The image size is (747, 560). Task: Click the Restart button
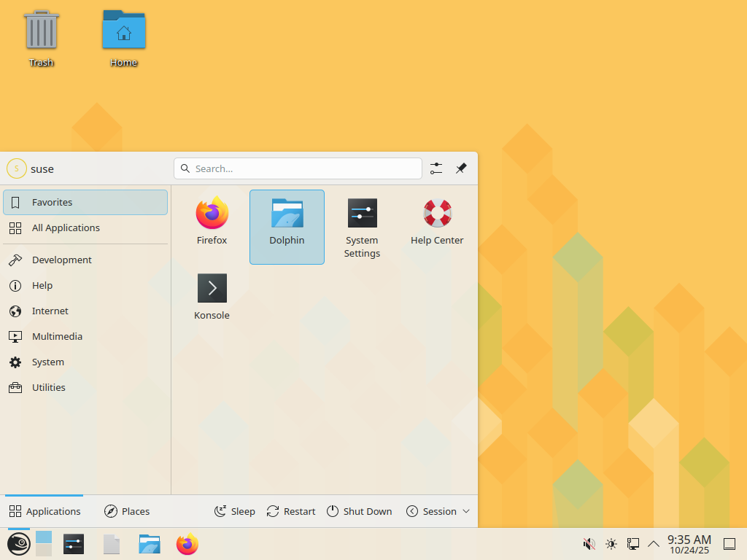click(x=290, y=511)
